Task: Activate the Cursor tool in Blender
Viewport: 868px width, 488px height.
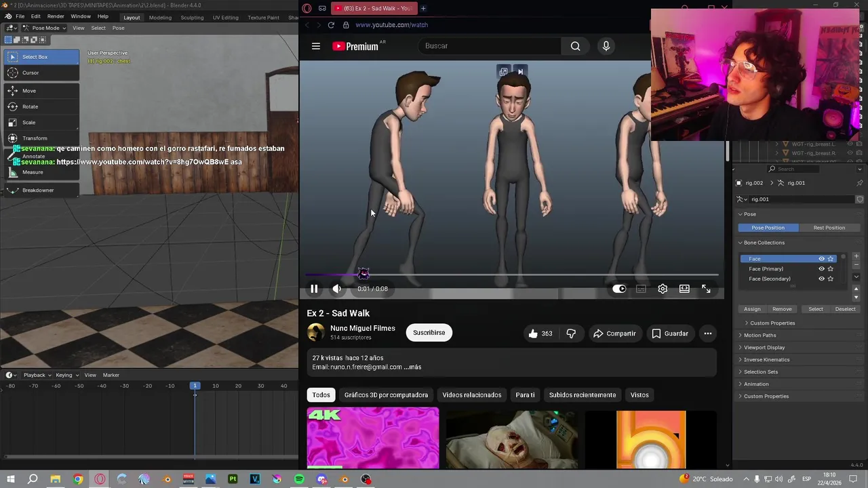Action: coord(41,73)
